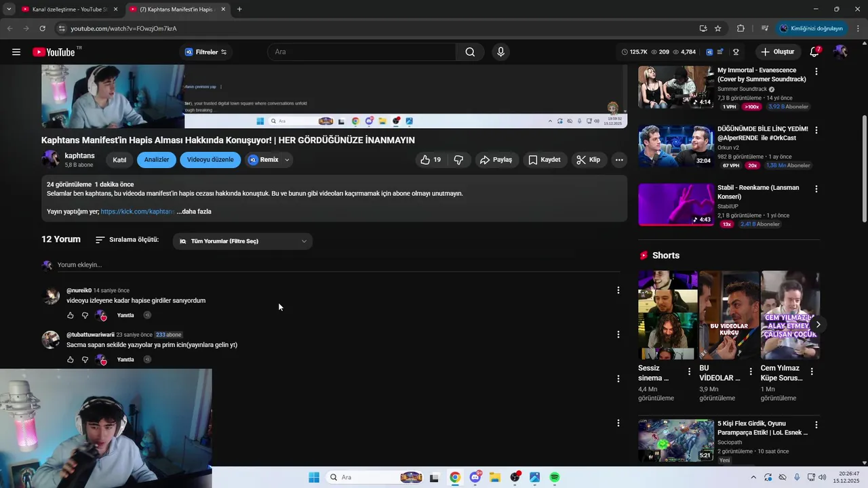Open the account avatar menu
This screenshot has width=868, height=488.
click(x=840, y=52)
